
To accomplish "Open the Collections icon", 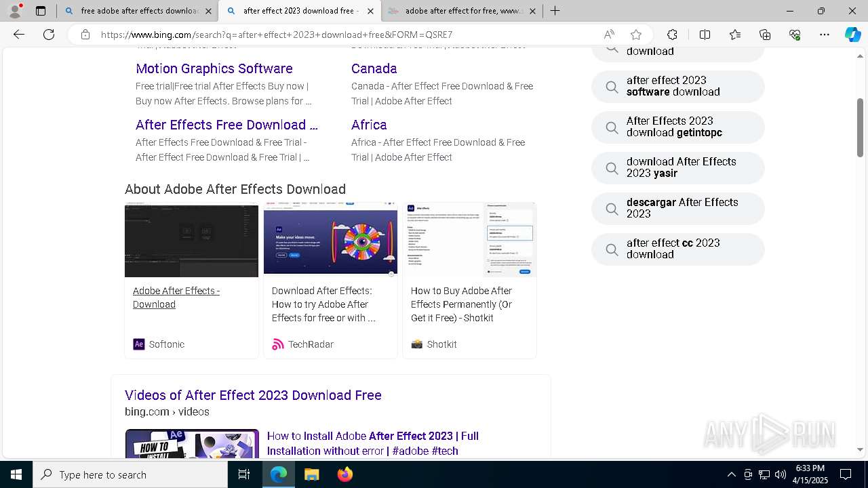I will point(765,35).
